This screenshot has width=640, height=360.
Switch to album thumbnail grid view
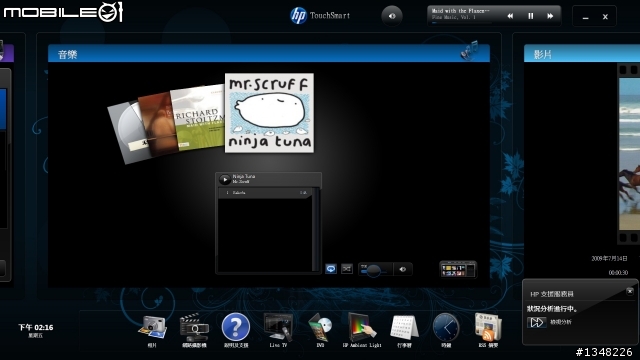click(x=458, y=269)
